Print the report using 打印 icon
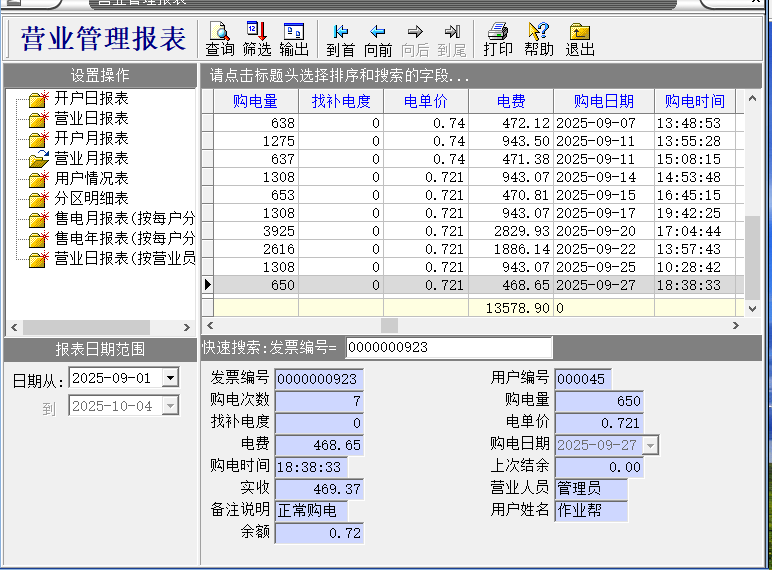772x570 pixels. pyautogui.click(x=498, y=39)
